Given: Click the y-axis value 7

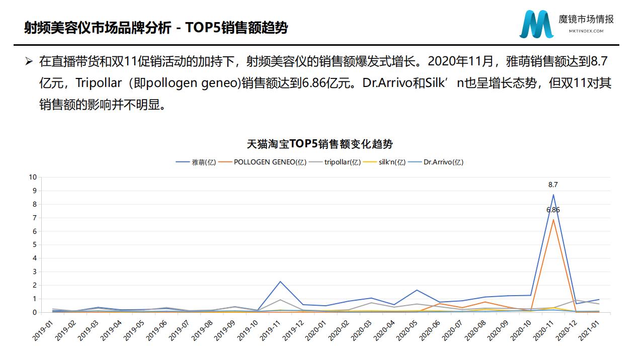Looking at the screenshot, I should [x=35, y=218].
